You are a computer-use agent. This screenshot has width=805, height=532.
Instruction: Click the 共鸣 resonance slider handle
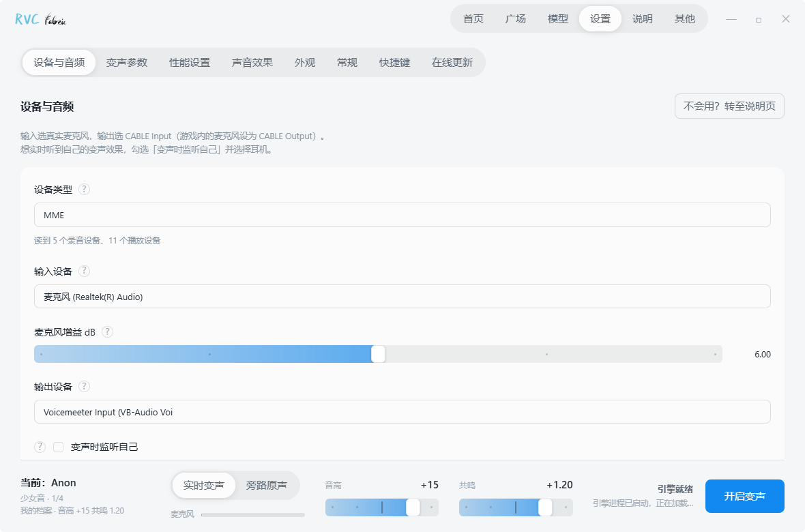(x=545, y=507)
